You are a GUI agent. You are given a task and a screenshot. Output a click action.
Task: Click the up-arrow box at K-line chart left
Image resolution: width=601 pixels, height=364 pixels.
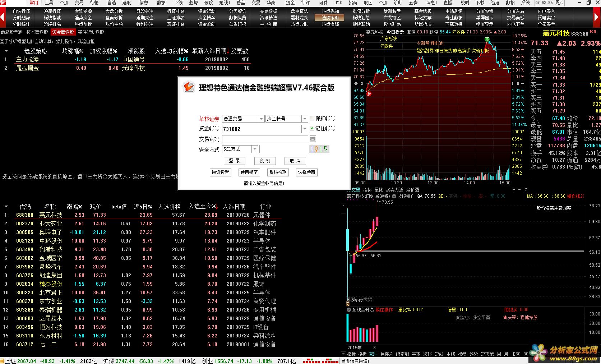click(343, 206)
